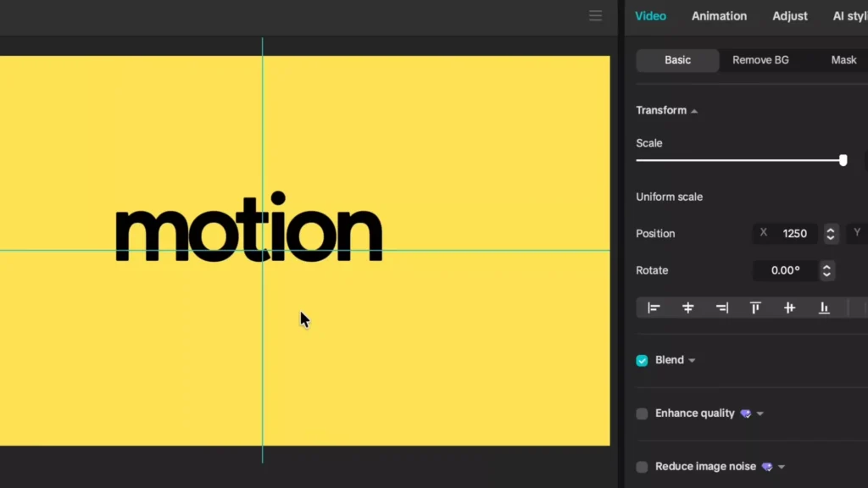Click the align bottom icon
Screen dimensions: 868x488
[823, 308]
